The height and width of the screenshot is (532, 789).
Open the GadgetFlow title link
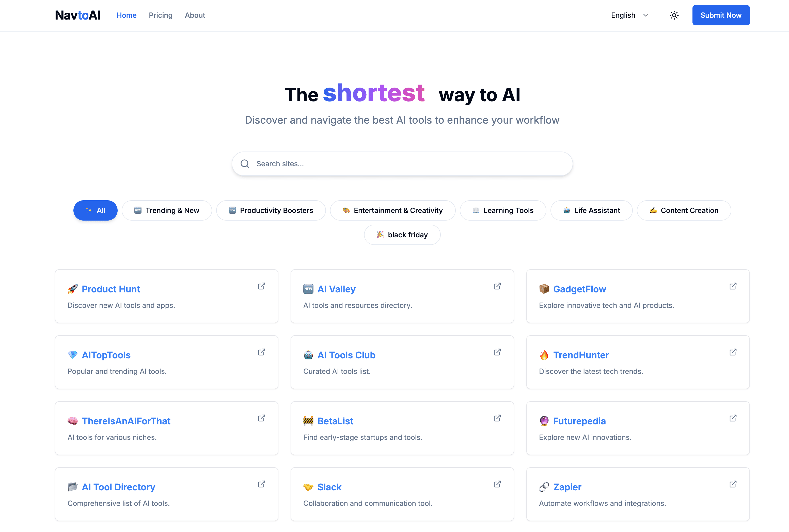[x=579, y=289]
